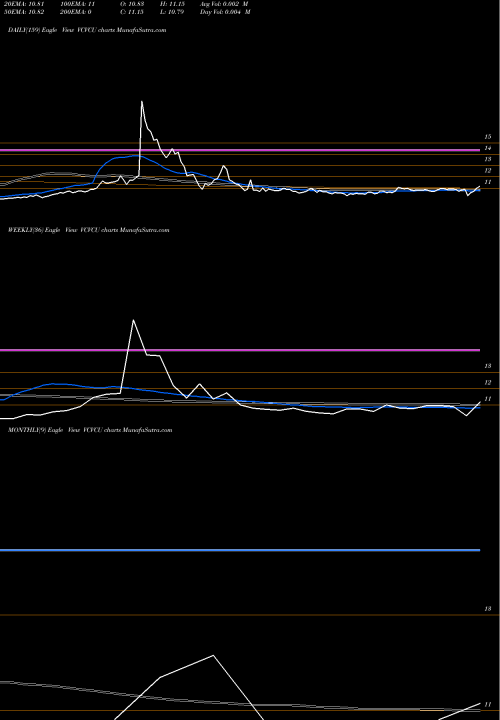Click the high price H: 11.15

point(173,4)
